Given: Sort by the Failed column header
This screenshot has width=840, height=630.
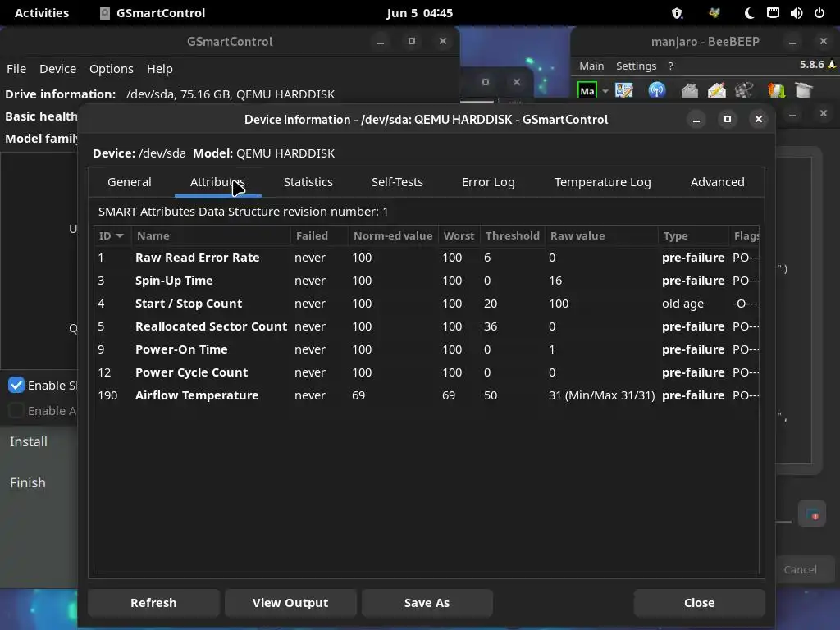Looking at the screenshot, I should coord(319,235).
